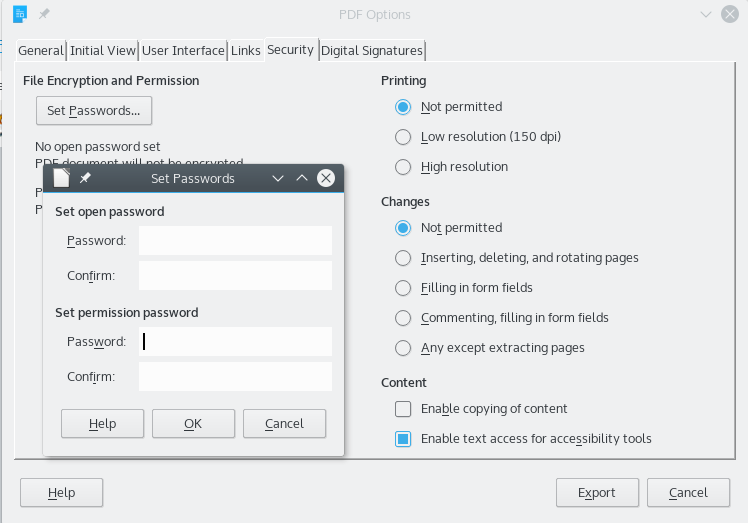748x523 pixels.
Task: Minimize the PDF Options window
Action: click(x=706, y=15)
